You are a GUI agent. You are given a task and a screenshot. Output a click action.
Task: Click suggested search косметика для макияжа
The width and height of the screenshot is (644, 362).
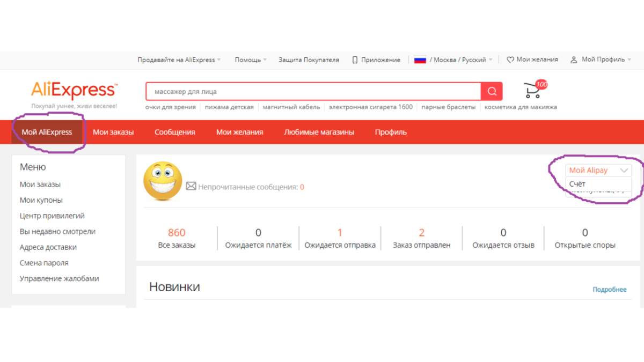(521, 107)
